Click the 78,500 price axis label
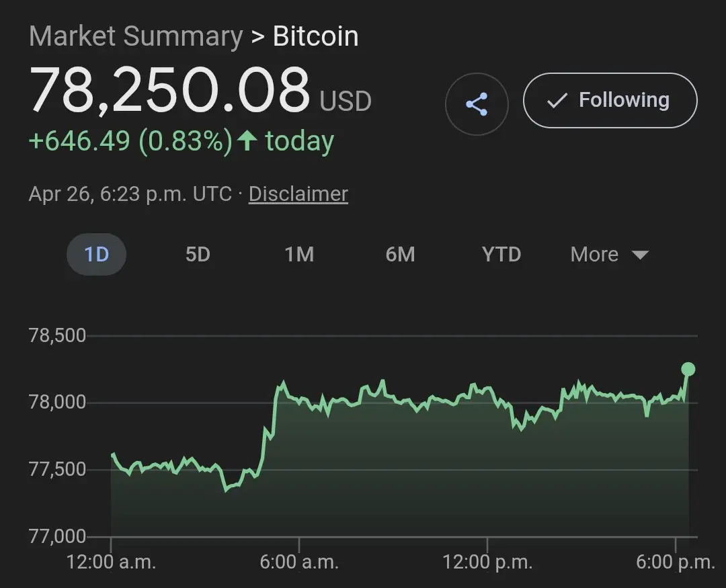 [x=58, y=335]
